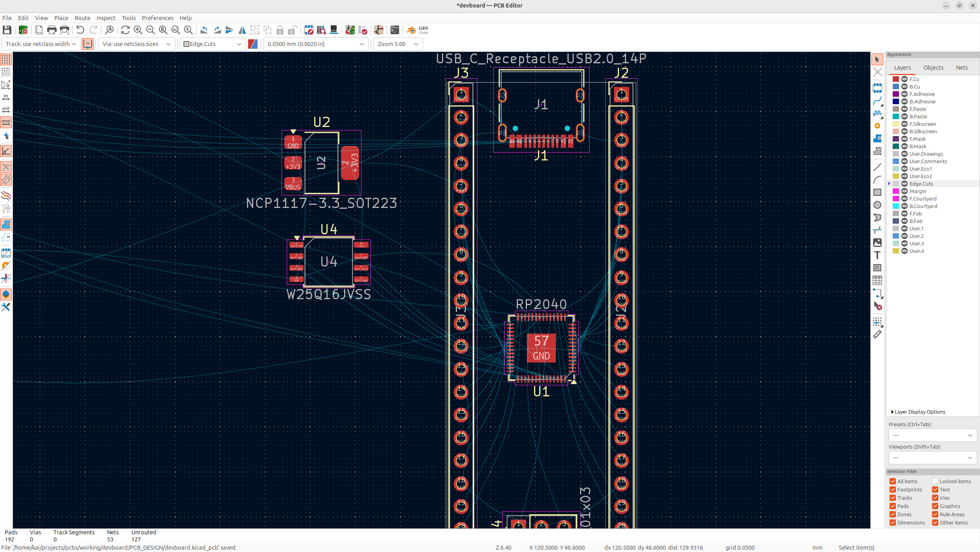
Task: Switch to the Nets tab
Action: (x=962, y=68)
